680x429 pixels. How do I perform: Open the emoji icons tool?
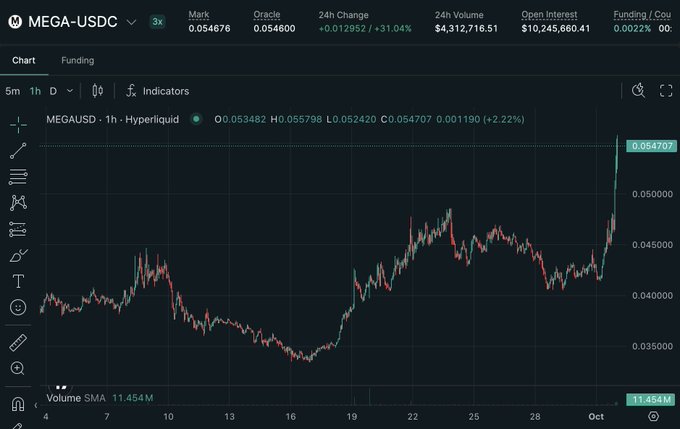[18, 308]
